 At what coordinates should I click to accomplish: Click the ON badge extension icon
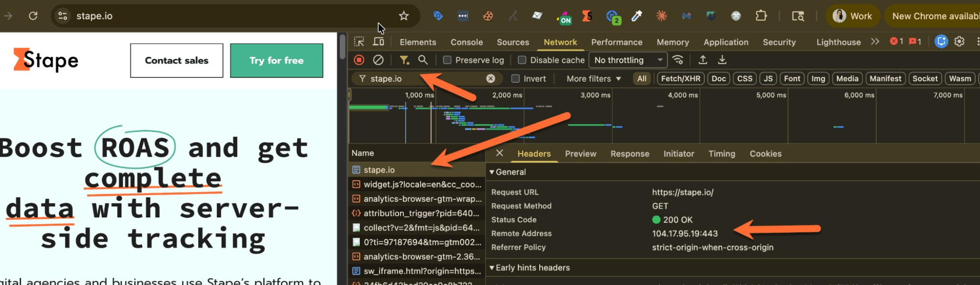click(x=564, y=18)
